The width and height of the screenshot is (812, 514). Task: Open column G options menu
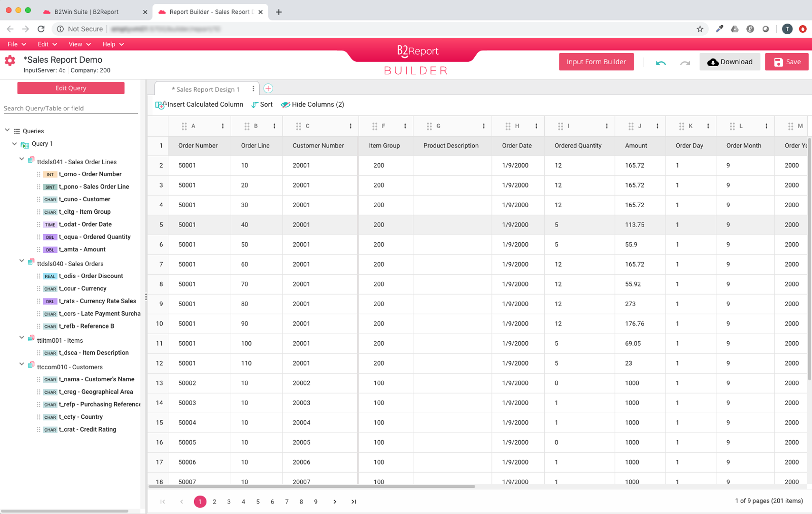[484, 126]
